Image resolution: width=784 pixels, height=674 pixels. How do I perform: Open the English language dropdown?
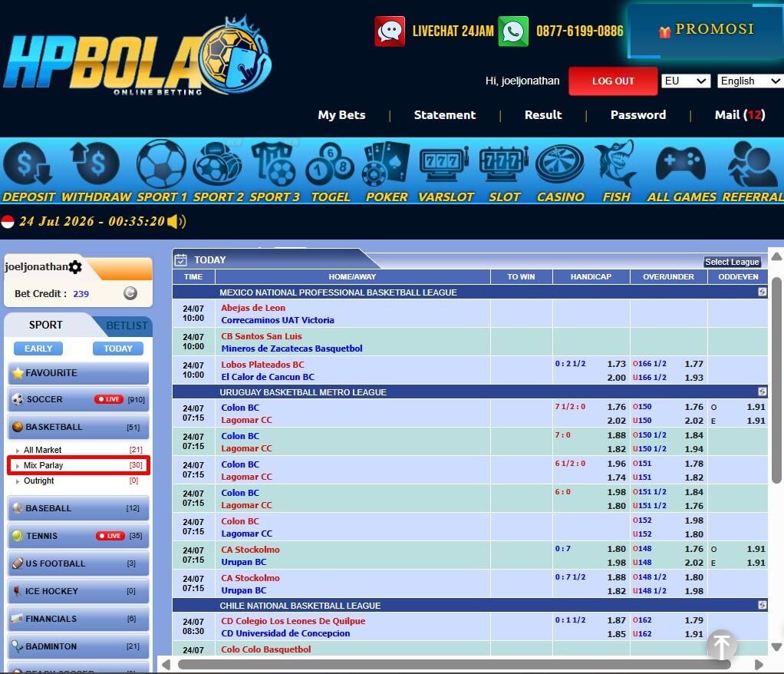750,81
